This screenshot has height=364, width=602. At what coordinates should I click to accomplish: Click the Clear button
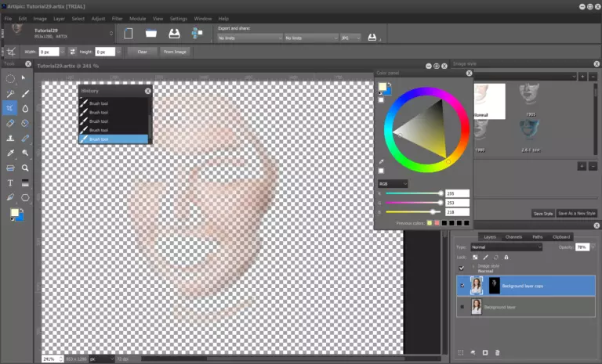coord(143,52)
